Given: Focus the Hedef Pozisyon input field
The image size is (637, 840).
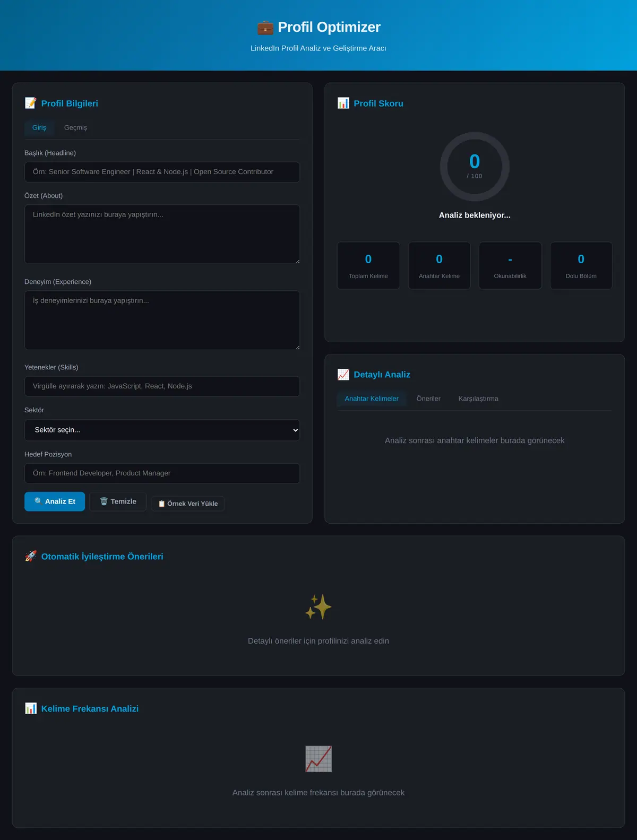Looking at the screenshot, I should pyautogui.click(x=162, y=473).
